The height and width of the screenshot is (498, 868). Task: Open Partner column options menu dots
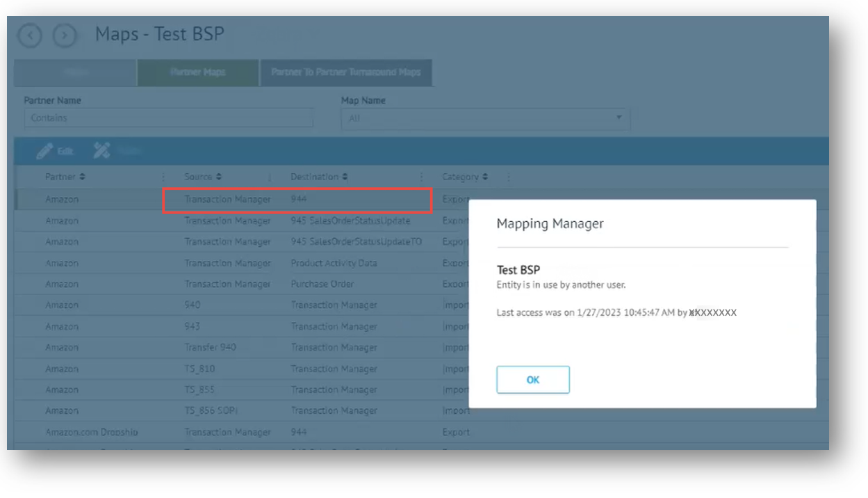163,177
